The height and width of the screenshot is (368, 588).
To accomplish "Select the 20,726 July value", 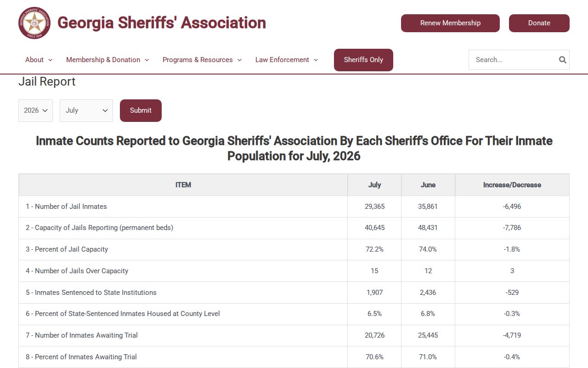I will [374, 335].
